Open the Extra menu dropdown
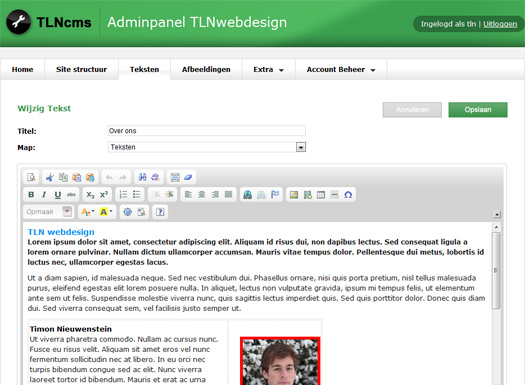The width and height of the screenshot is (525, 385). pyautogui.click(x=269, y=70)
